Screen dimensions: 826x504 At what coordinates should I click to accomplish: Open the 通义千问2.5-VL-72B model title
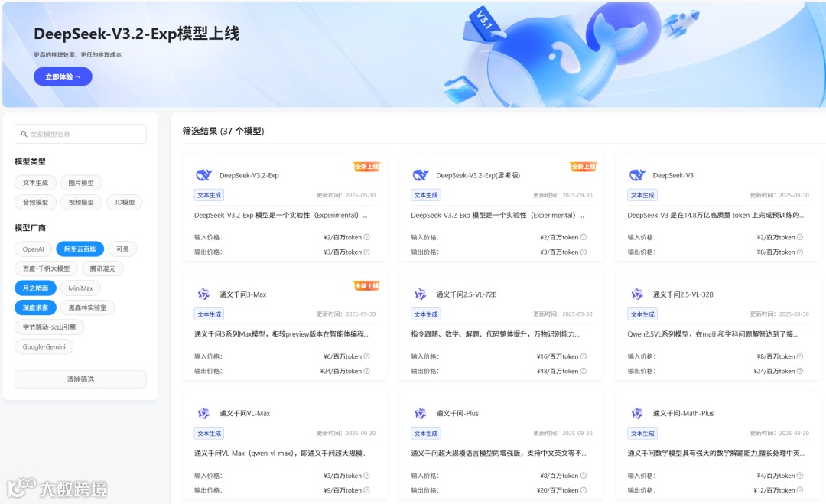[467, 294]
